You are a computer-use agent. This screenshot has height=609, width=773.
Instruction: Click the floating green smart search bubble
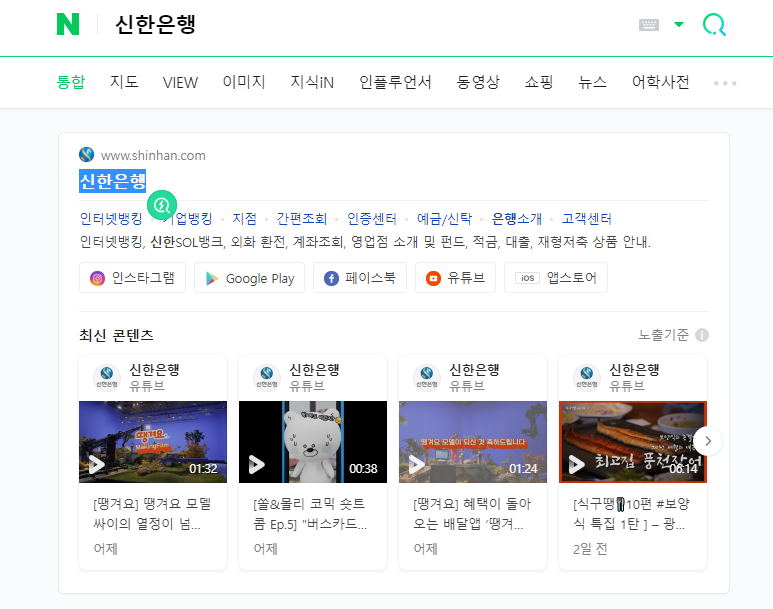pyautogui.click(x=162, y=205)
